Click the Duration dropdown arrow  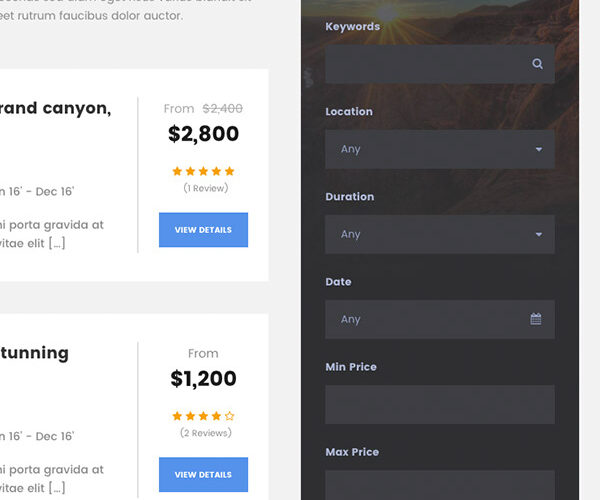(539, 234)
